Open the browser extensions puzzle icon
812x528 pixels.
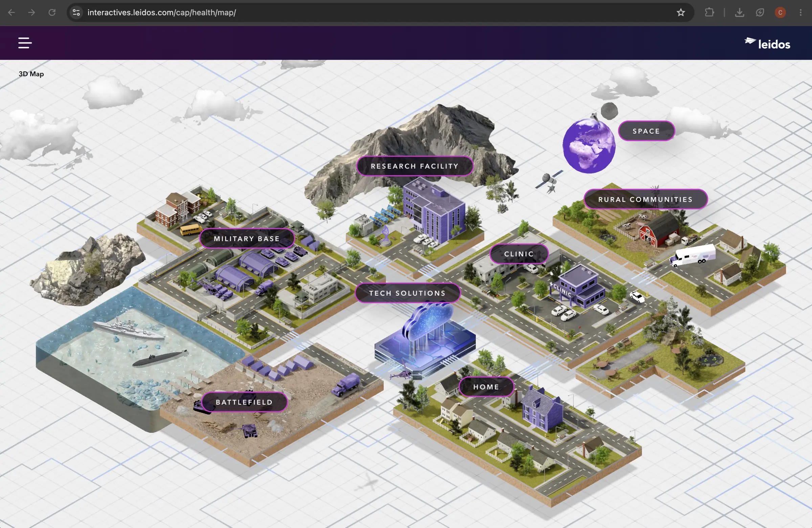click(709, 13)
